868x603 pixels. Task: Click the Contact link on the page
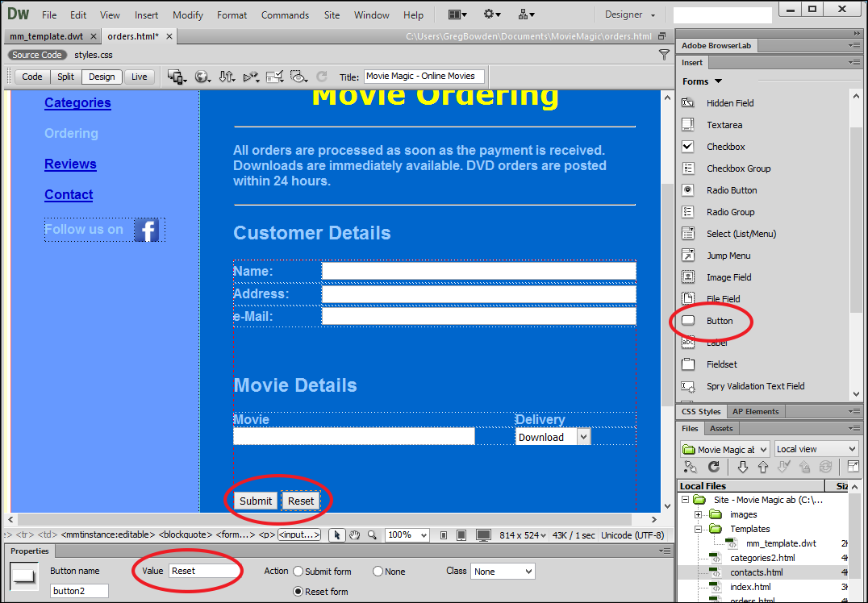coord(69,195)
